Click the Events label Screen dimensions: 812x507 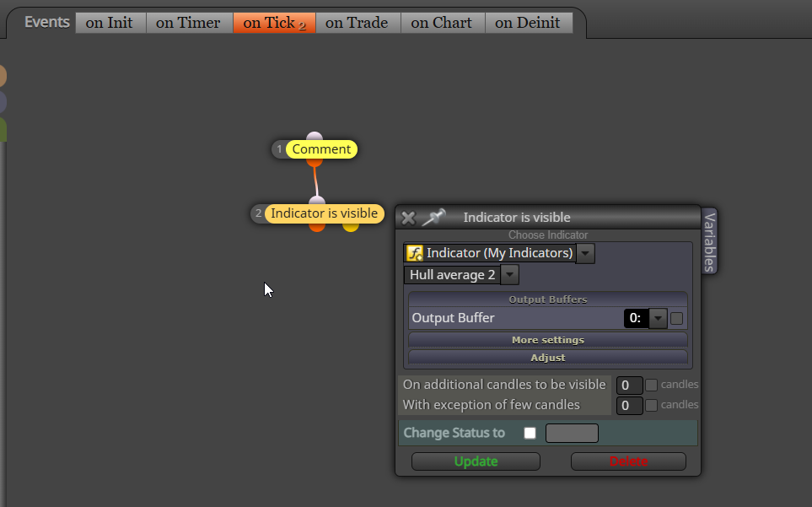click(46, 22)
